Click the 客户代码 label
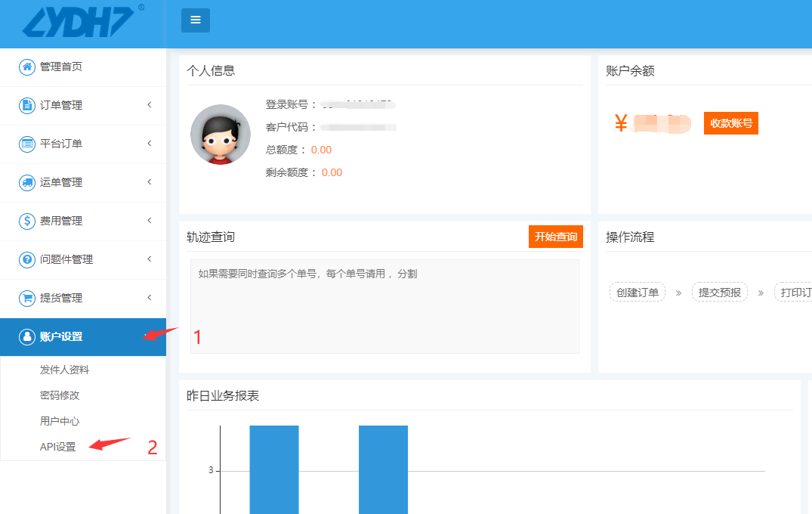The image size is (812, 514). [x=291, y=128]
